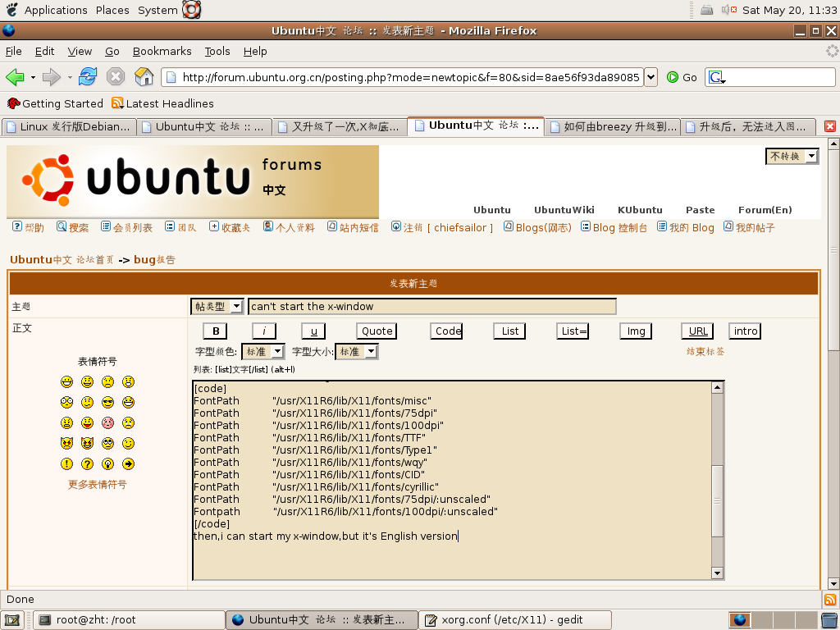This screenshot has height=630, width=840.
Task: Insert the exclamation mark emoticon
Action: tap(67, 464)
